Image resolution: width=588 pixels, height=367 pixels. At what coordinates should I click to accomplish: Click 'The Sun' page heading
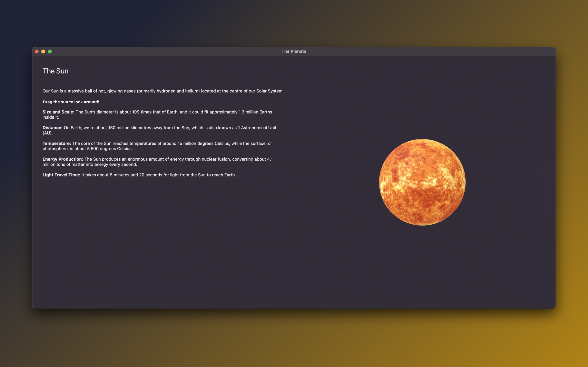click(55, 71)
